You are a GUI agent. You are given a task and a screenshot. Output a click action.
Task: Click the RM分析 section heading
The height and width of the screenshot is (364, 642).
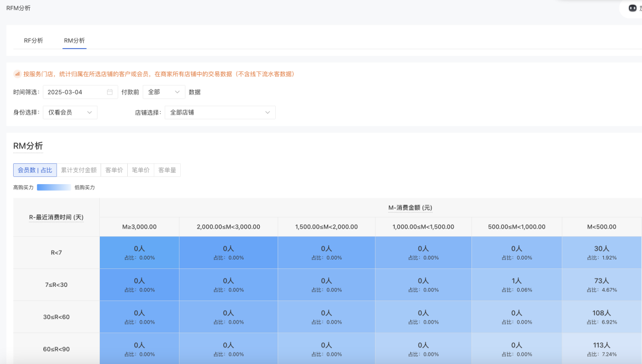(x=28, y=146)
